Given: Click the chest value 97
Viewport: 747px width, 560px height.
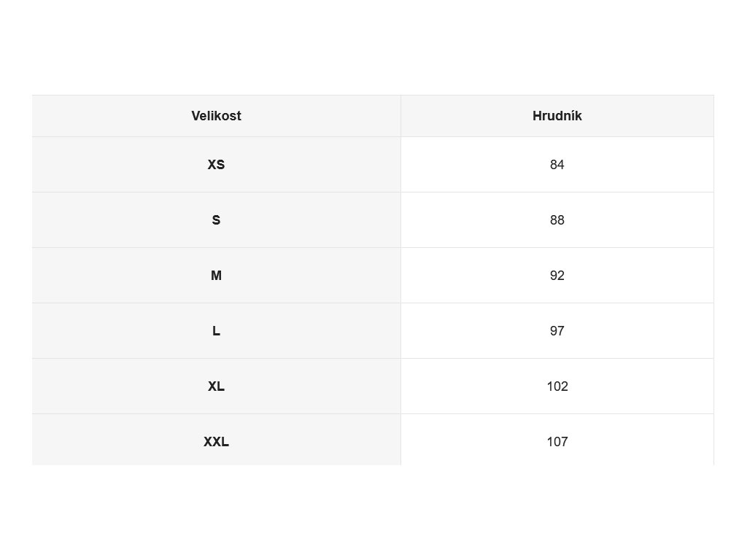Looking at the screenshot, I should click(557, 331).
